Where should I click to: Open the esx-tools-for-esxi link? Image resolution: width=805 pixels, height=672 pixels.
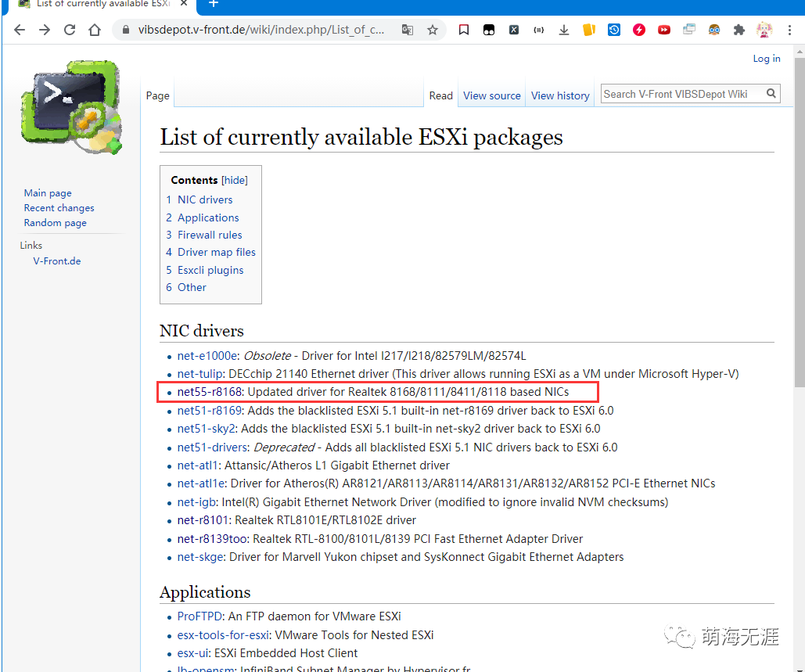[x=223, y=635]
